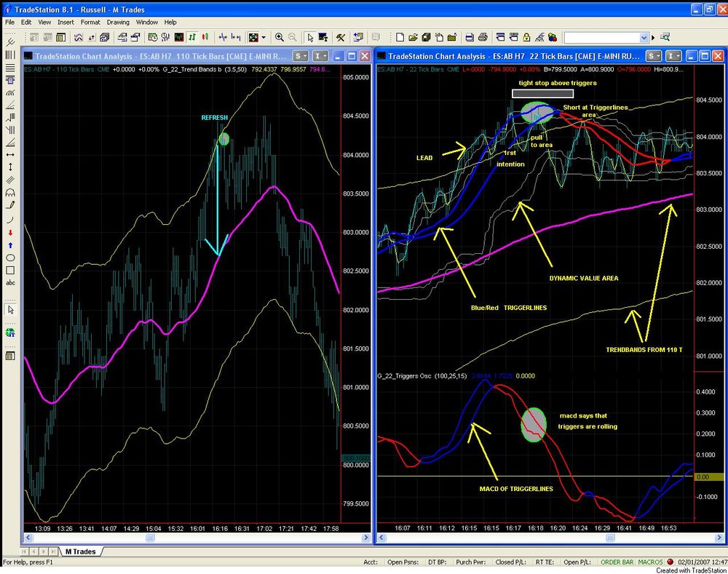The image size is (728, 574).
Task: Click the left chart horizontal scrollbar thumb
Action: (x=150, y=538)
